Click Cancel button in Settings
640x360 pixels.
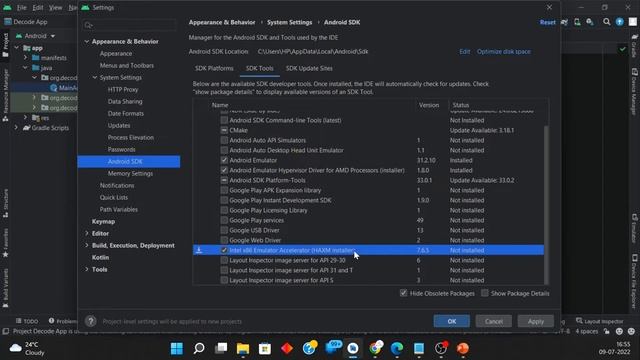(493, 321)
